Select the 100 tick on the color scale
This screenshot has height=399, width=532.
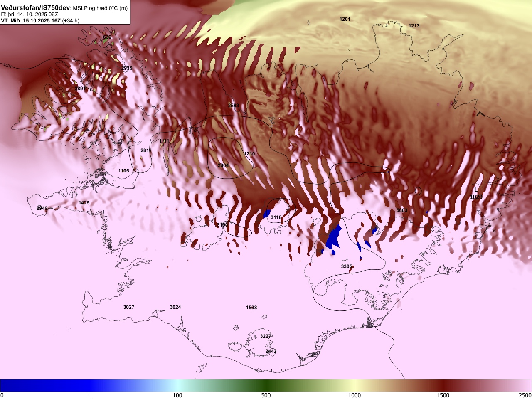(x=177, y=395)
